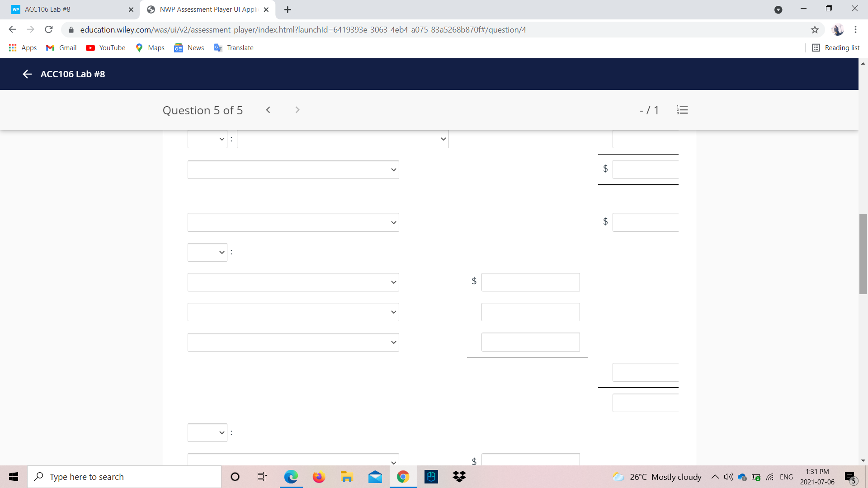Open the account dropdown beside the first middle-column dollar field
Image resolution: width=868 pixels, height=488 pixels.
pyautogui.click(x=293, y=282)
